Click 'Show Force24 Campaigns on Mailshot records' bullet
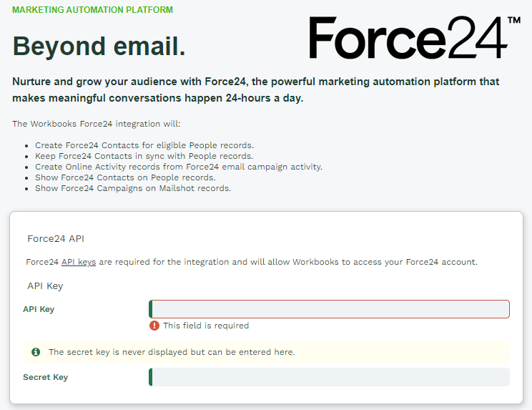 [x=133, y=188]
